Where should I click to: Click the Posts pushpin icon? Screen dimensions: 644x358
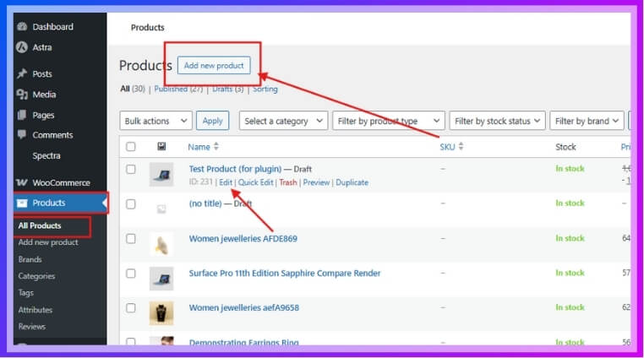pos(22,74)
